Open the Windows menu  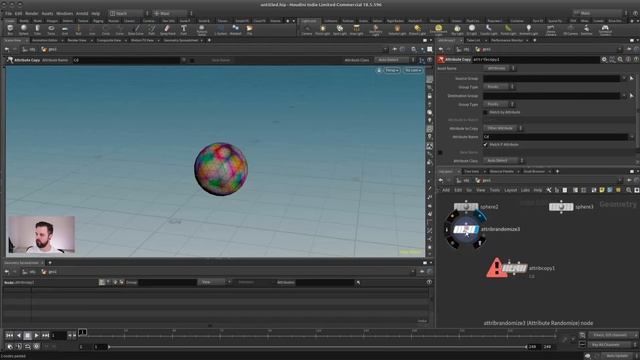click(64, 13)
